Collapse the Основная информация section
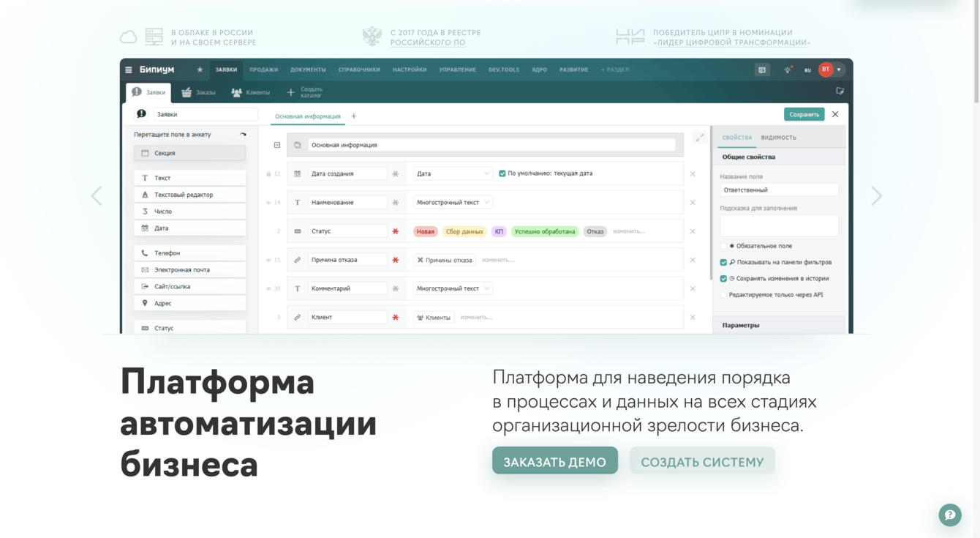Screen dimensions: 980x538 (277, 145)
